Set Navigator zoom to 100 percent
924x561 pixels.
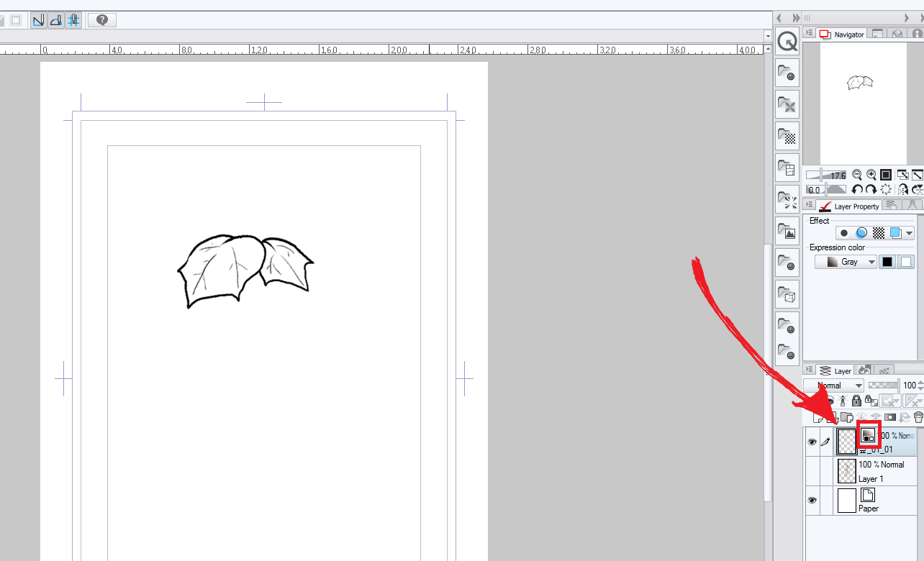click(x=886, y=175)
